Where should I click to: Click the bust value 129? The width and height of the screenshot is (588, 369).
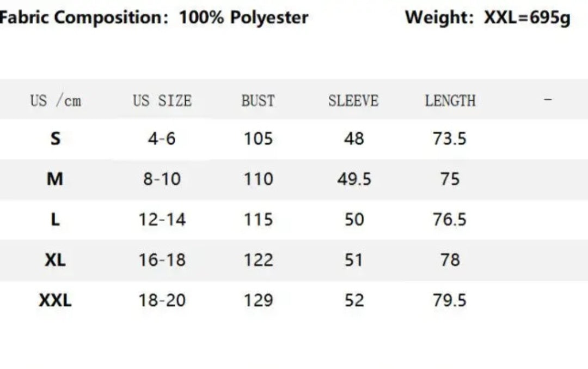[259, 300]
